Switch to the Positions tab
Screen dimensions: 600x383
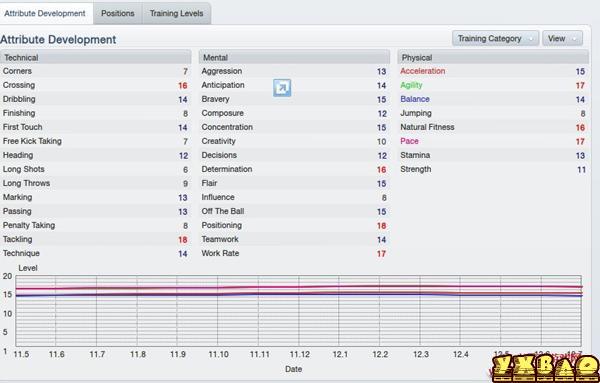(x=117, y=13)
